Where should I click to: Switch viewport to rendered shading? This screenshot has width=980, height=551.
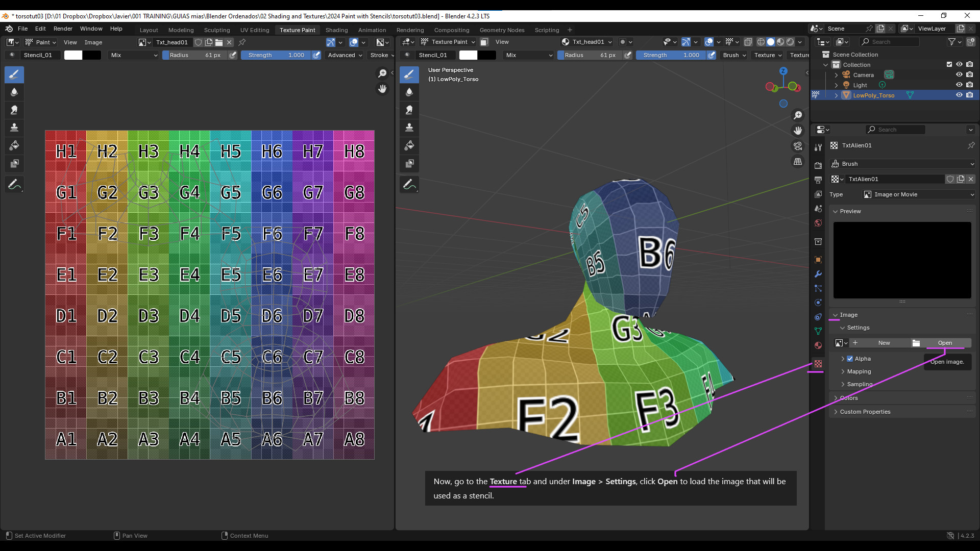tap(790, 42)
